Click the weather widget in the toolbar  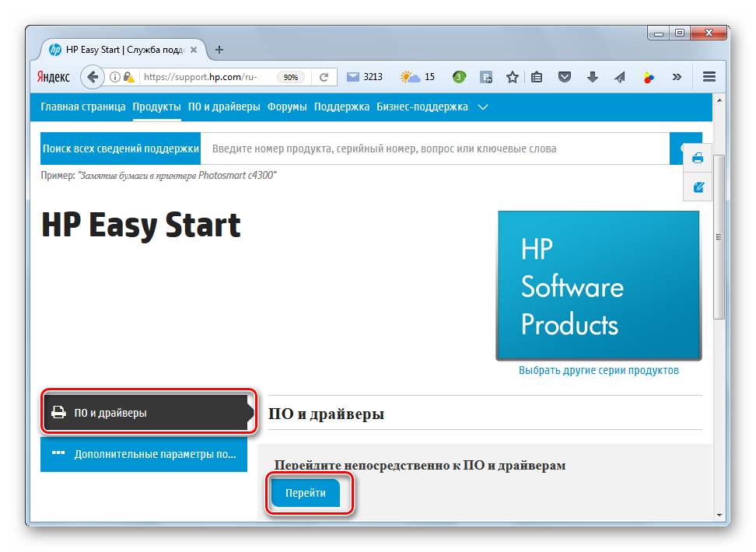coord(417,77)
